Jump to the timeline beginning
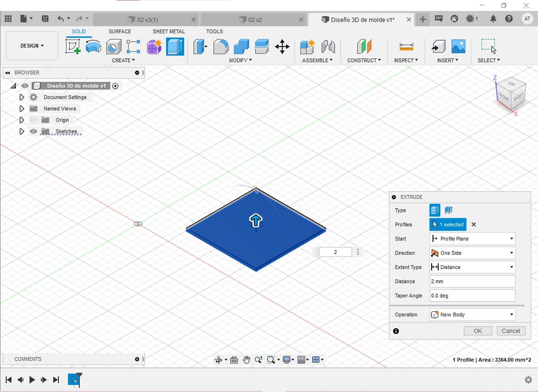 tap(9, 379)
